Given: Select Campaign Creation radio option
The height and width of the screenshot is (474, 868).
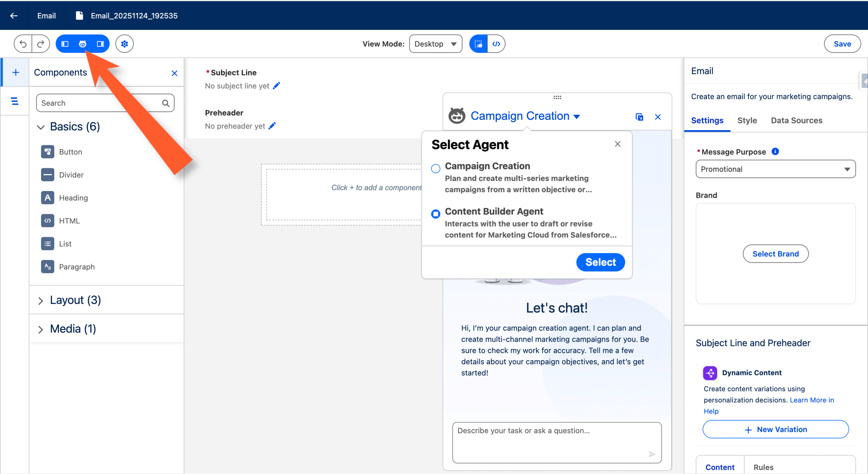Looking at the screenshot, I should pos(436,168).
